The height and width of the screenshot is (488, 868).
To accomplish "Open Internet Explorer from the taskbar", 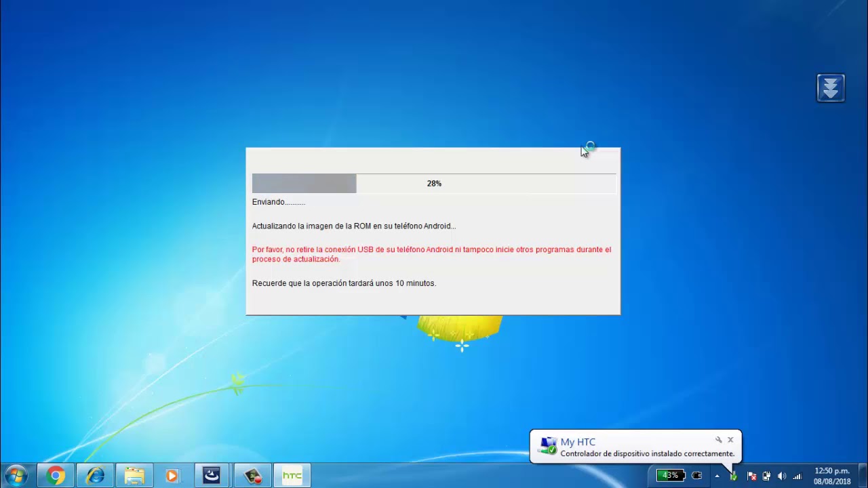I will click(x=95, y=476).
